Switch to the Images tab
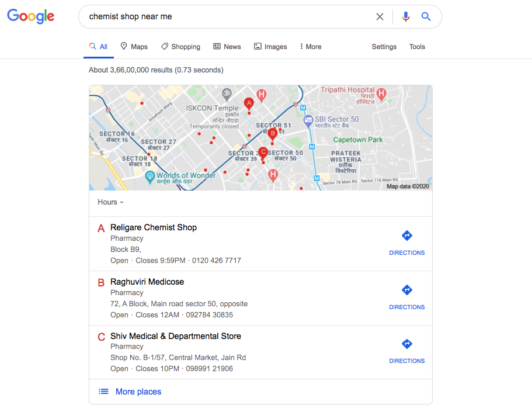The image size is (532, 415). (270, 47)
